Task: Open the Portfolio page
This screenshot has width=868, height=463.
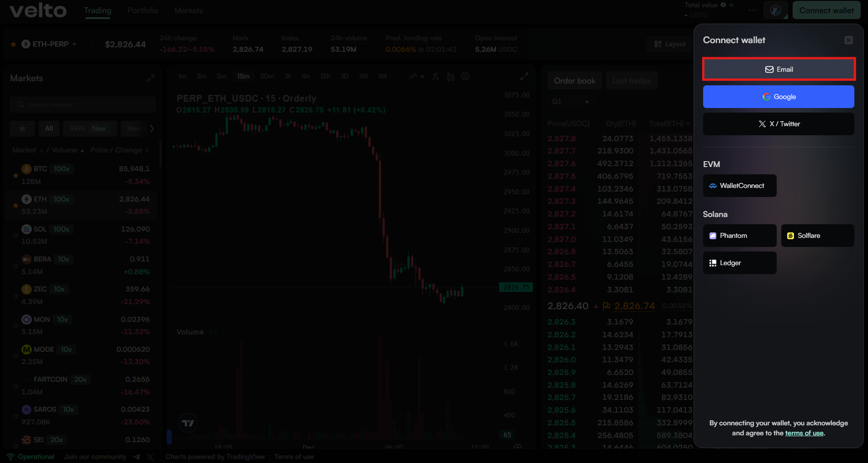Action: [143, 10]
